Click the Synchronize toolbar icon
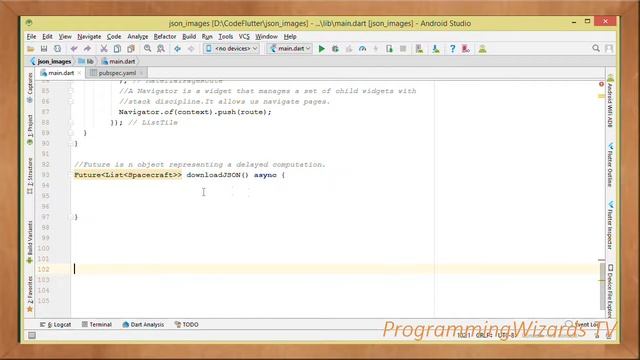Image resolution: width=640 pixels, height=360 pixels. 58,49
